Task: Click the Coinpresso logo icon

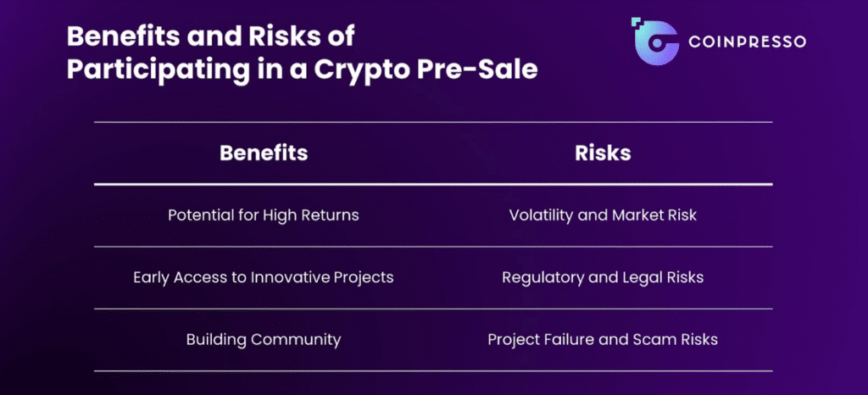Action: pos(655,42)
